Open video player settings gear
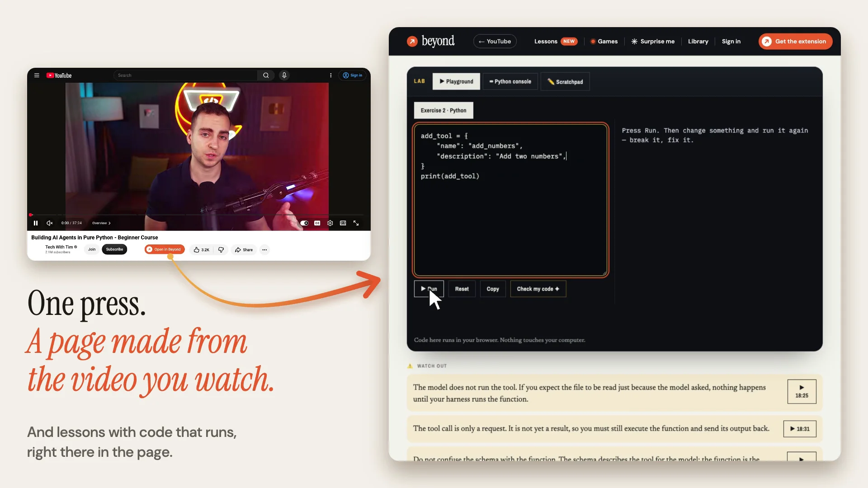Screen dimensions: 868x488 pyautogui.click(x=330, y=223)
